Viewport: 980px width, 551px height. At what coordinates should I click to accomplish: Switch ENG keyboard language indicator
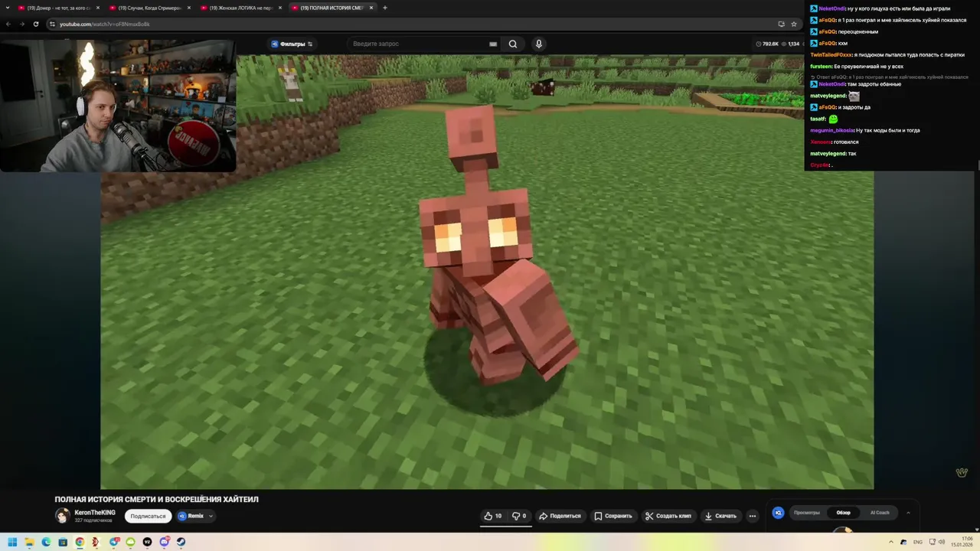[x=917, y=542]
